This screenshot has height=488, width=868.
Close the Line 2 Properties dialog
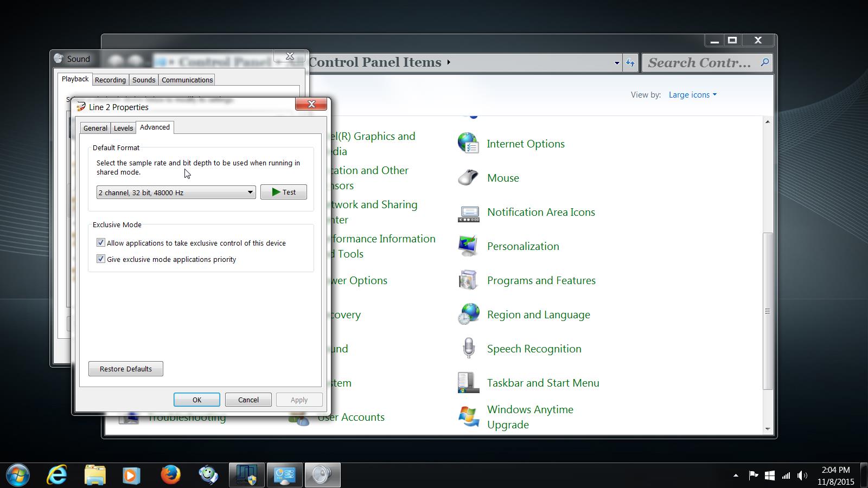click(311, 104)
